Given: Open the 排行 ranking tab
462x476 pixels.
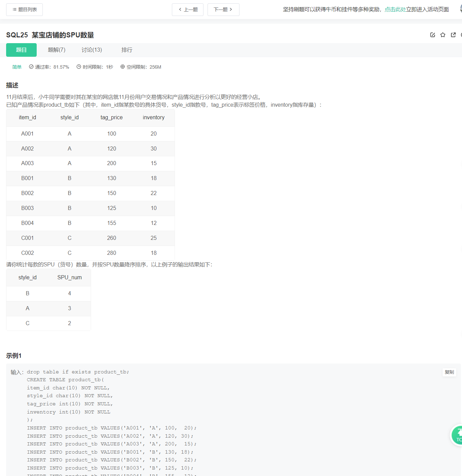Looking at the screenshot, I should (x=127, y=50).
